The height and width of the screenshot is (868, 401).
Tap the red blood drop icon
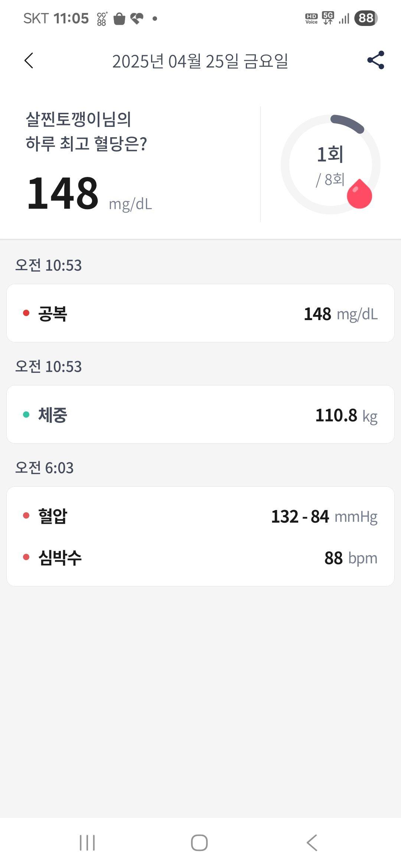click(x=359, y=194)
